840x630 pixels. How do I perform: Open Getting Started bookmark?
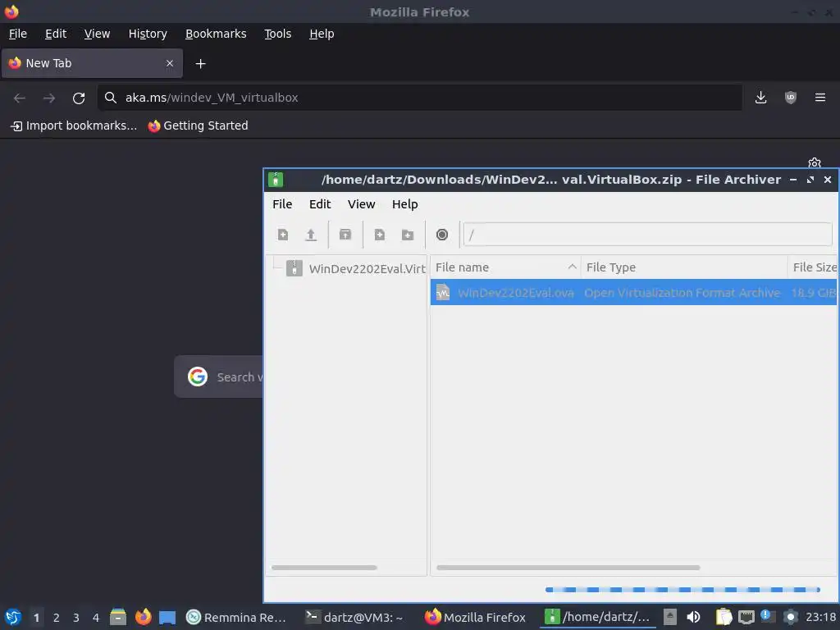pos(199,126)
